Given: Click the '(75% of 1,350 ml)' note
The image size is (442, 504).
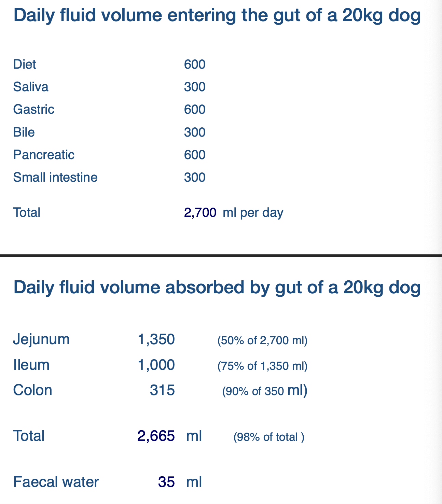Looking at the screenshot, I should [x=262, y=366].
